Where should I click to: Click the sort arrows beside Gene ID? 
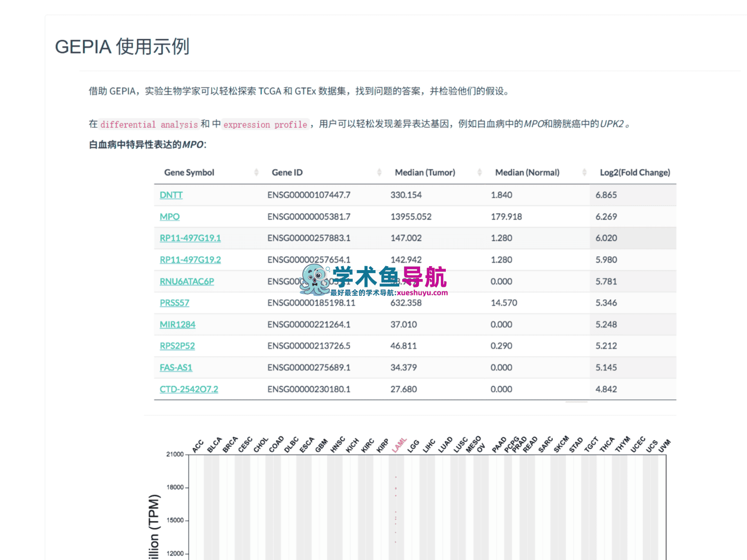pos(379,172)
